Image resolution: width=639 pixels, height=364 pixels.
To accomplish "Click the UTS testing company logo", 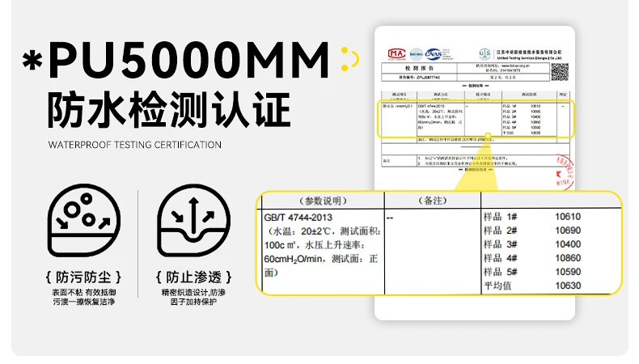I will pos(485,53).
